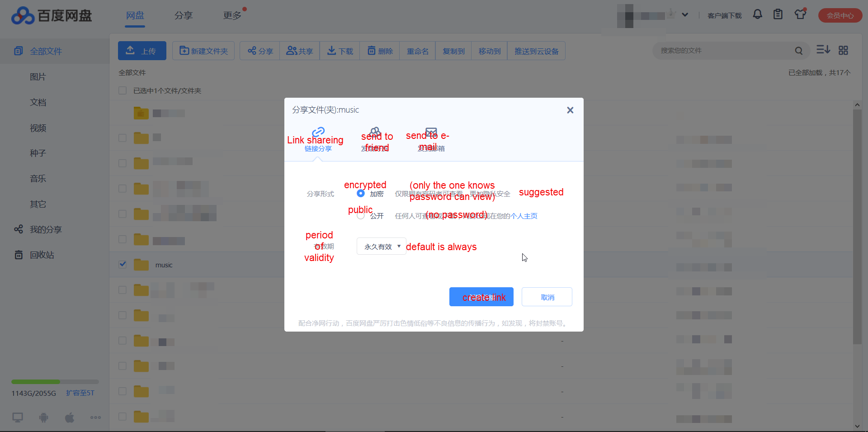This screenshot has height=432, width=868.
Task: Click the desktop client icon at sidebar bottom
Action: coord(18,418)
